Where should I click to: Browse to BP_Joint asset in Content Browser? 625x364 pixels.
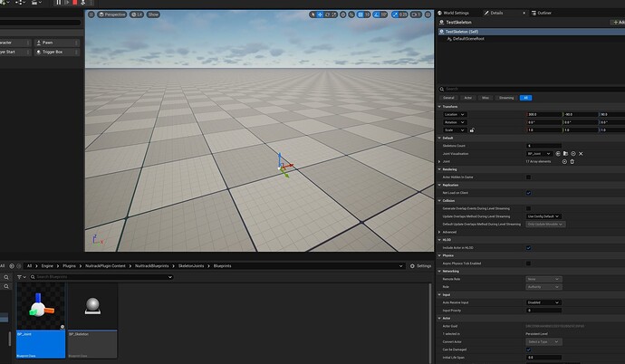click(x=566, y=154)
